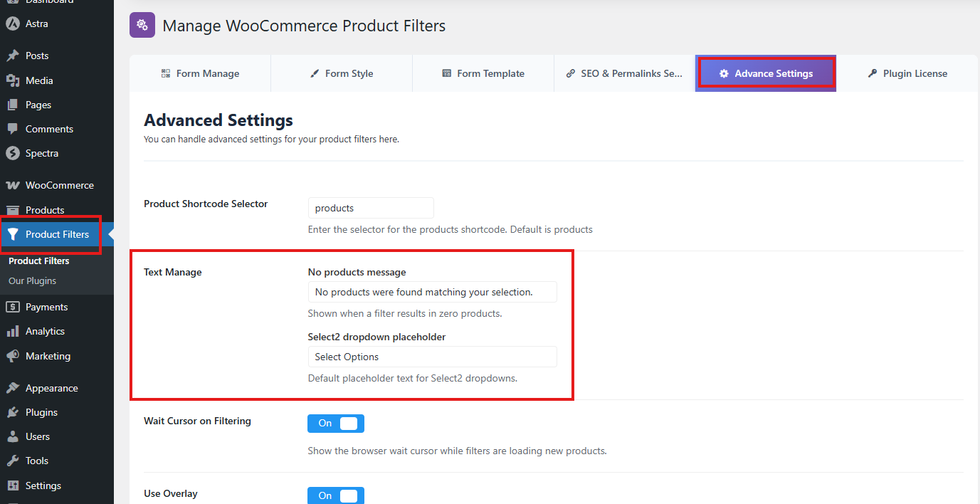Image resolution: width=980 pixels, height=504 pixels.
Task: Click the Settings sliders icon
Action: [12, 485]
